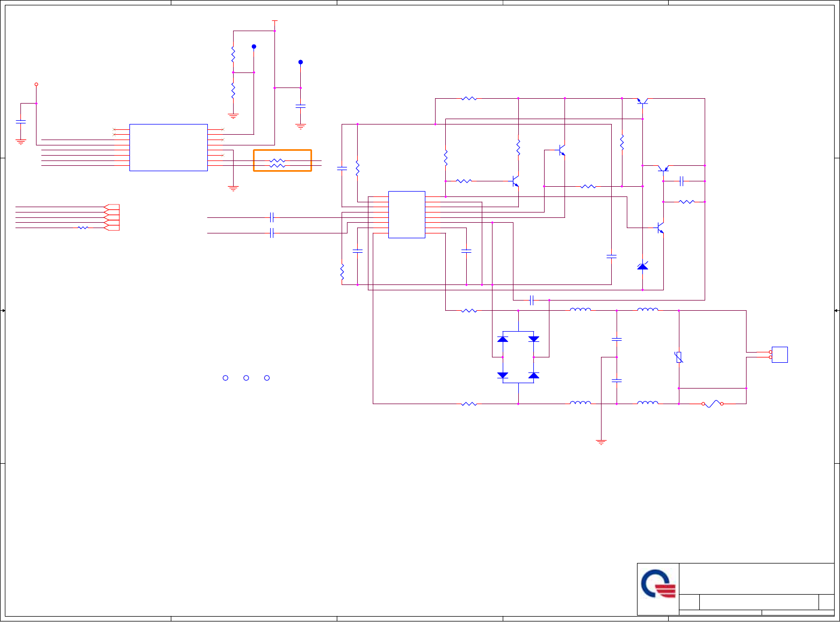Select the upper-left inductor of the line filter

point(580,310)
